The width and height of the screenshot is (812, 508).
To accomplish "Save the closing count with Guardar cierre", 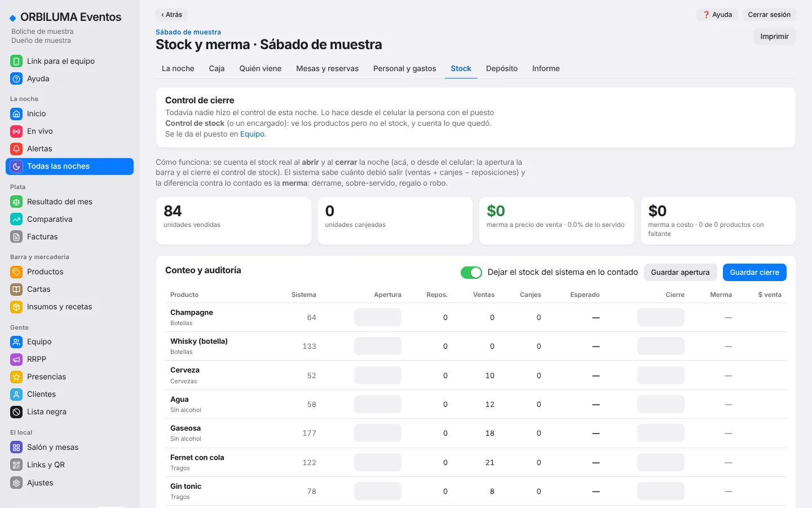I will click(754, 272).
